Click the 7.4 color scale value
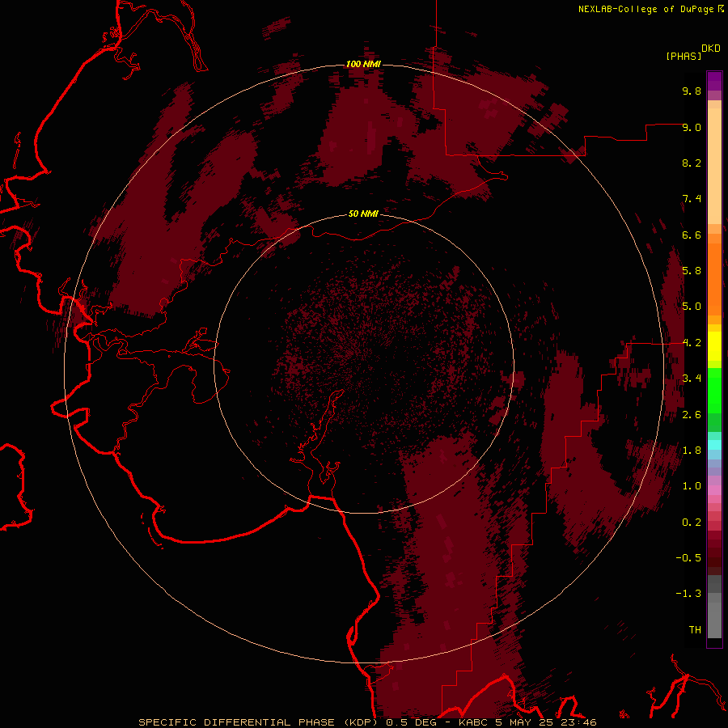The height and width of the screenshot is (728, 728). [x=692, y=199]
